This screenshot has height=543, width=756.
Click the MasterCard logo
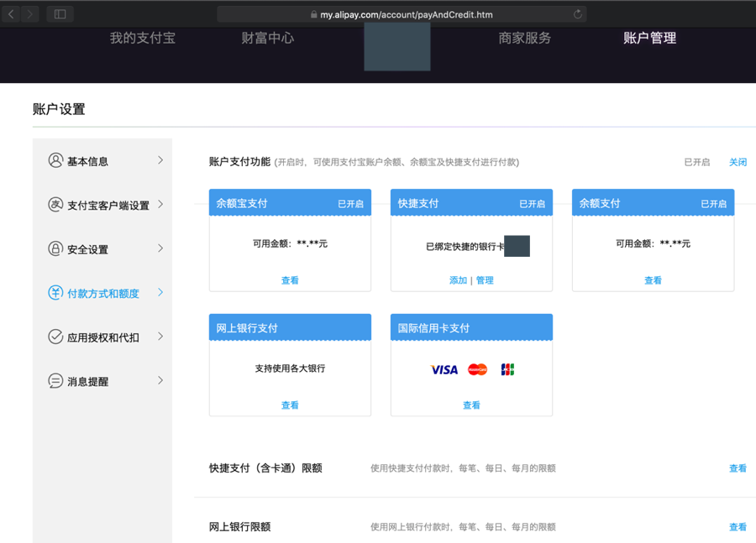(x=477, y=369)
